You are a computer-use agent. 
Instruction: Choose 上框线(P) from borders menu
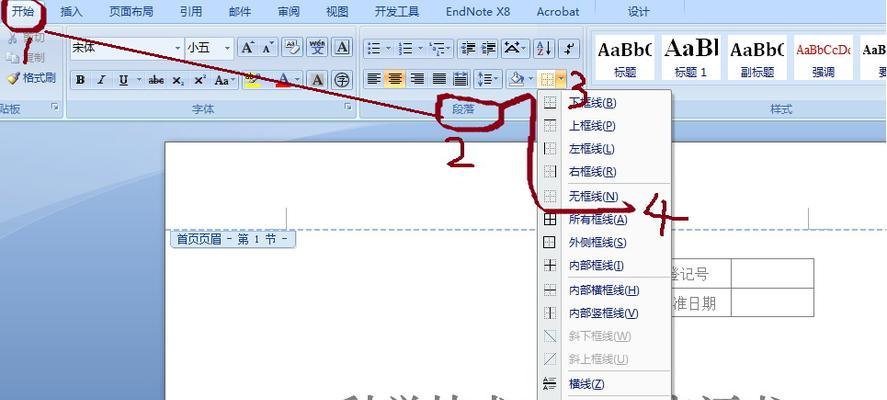[x=604, y=126]
